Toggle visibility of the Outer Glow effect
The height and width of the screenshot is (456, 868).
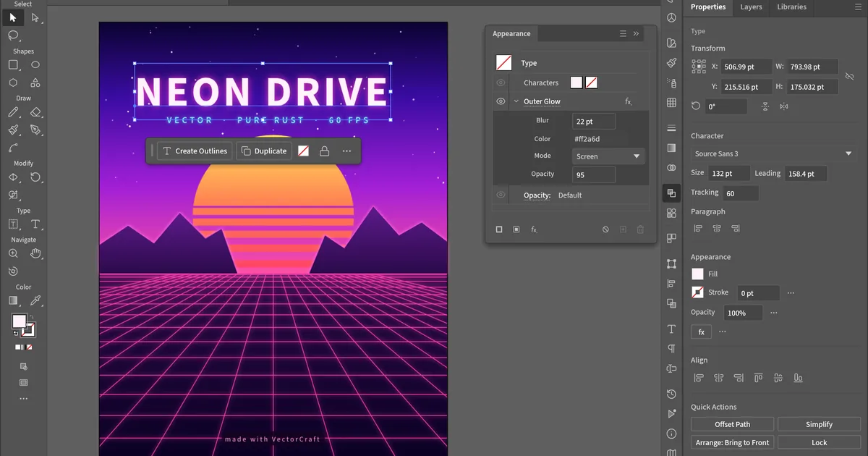(x=501, y=101)
